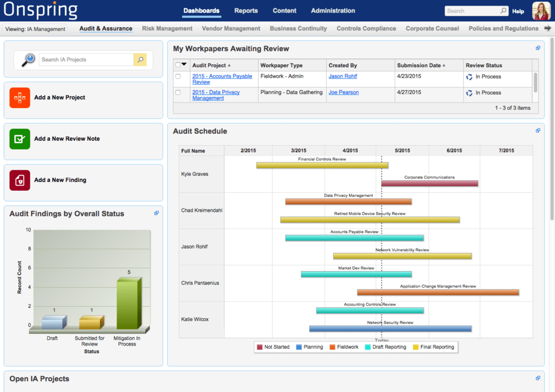The height and width of the screenshot is (392, 555).
Task: Open the Reports menu
Action: 246,11
